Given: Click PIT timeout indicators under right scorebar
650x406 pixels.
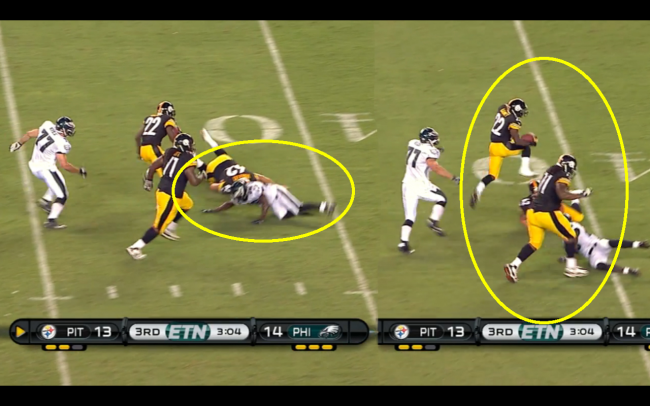Looking at the screenshot, I should (x=417, y=347).
